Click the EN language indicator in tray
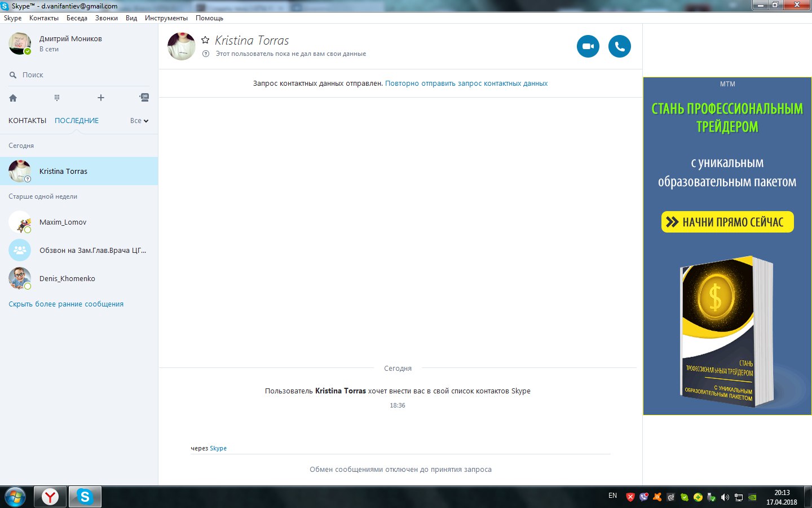 point(612,496)
